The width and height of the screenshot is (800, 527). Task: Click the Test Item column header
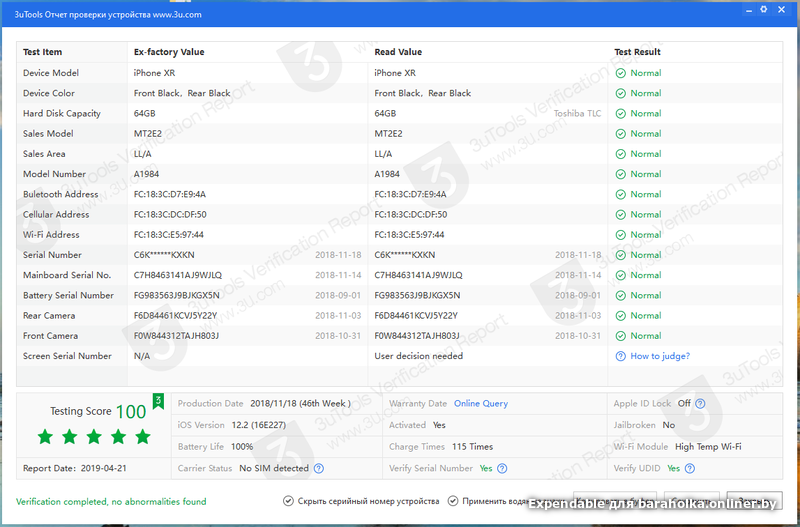coord(42,52)
